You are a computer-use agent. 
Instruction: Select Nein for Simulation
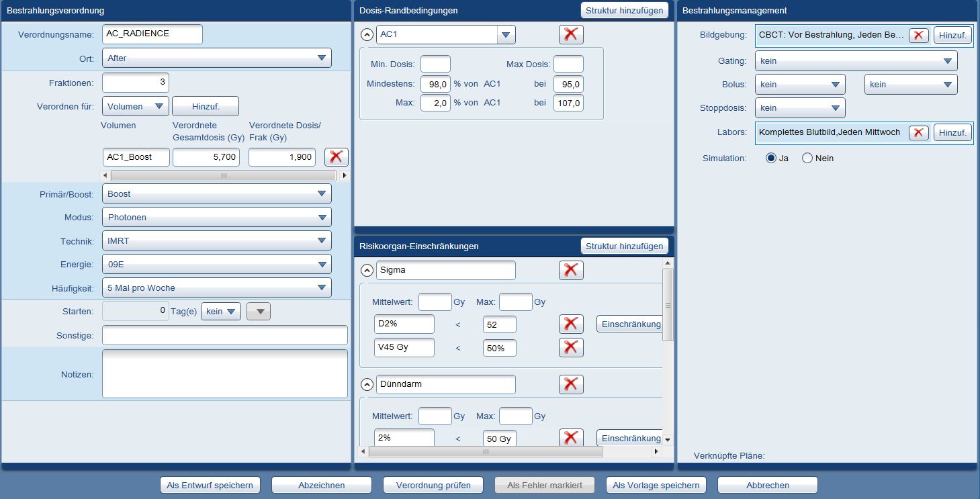tap(807, 158)
